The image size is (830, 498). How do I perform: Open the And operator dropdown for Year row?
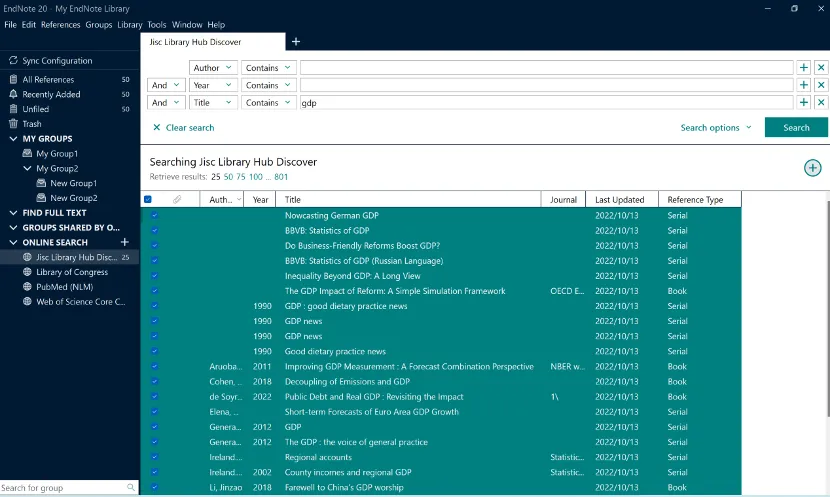[166, 85]
